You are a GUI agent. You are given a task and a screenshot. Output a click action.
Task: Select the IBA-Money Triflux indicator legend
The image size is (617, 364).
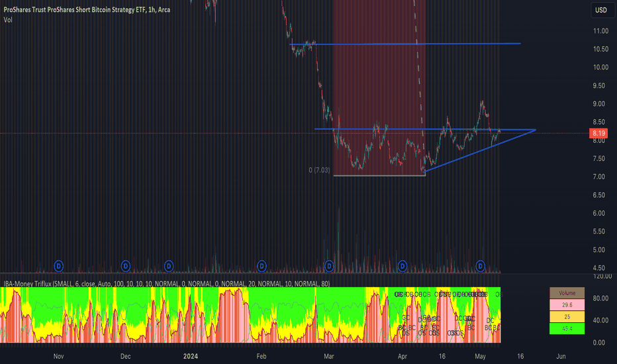pos(166,284)
